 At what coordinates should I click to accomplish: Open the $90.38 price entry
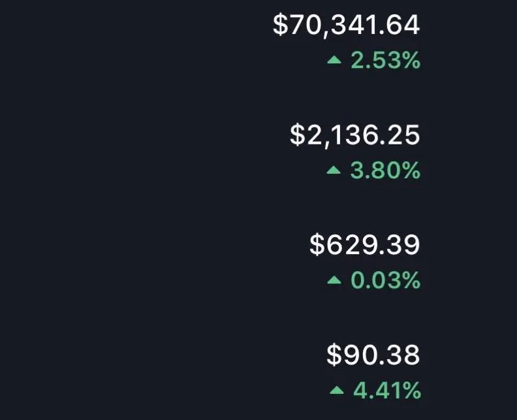[373, 355]
